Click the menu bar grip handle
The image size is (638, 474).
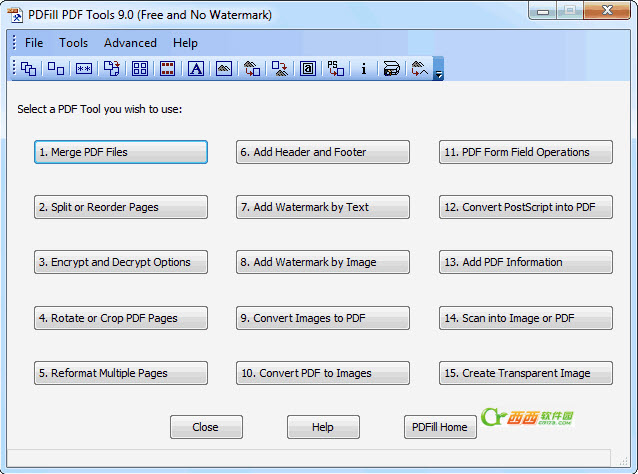click(x=14, y=42)
